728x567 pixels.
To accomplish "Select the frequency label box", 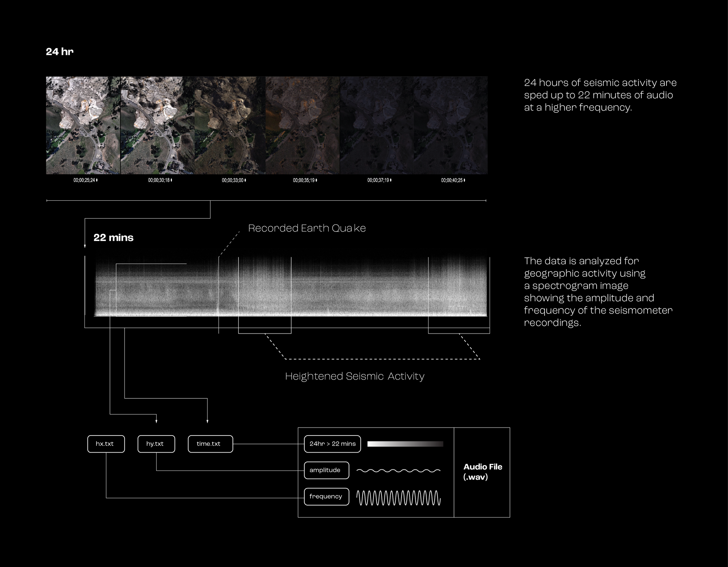I will point(326,496).
